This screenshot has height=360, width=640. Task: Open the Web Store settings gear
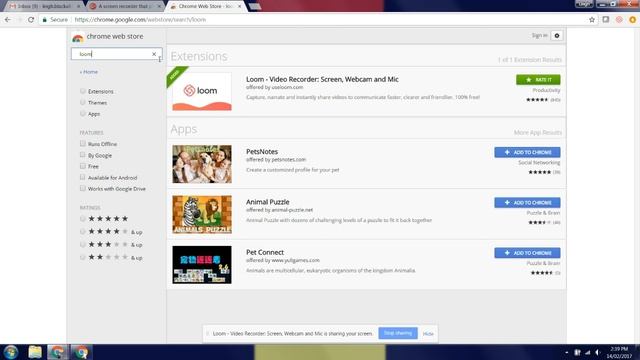tap(557, 36)
